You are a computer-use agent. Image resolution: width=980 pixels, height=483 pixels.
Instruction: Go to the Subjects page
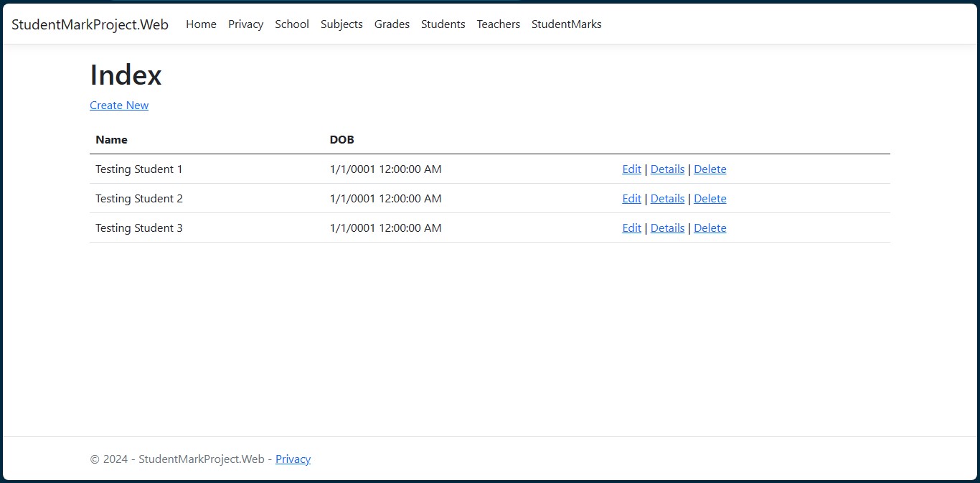(341, 24)
